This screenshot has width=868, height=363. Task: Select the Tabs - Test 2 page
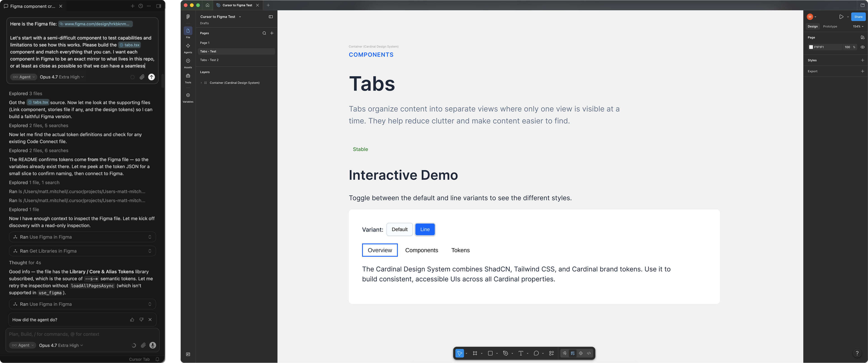coord(236,60)
